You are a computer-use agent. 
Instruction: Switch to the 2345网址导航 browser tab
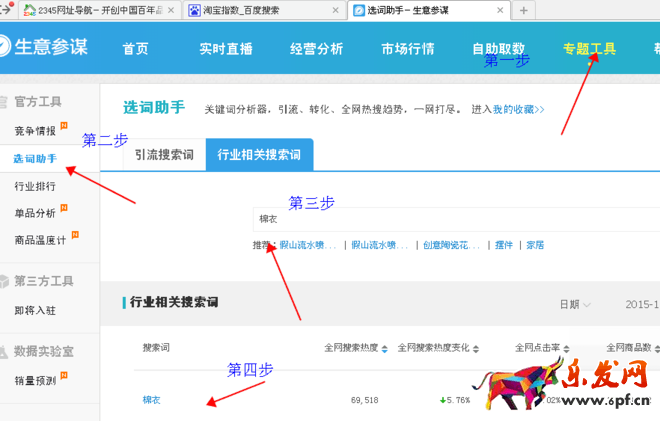click(x=99, y=10)
